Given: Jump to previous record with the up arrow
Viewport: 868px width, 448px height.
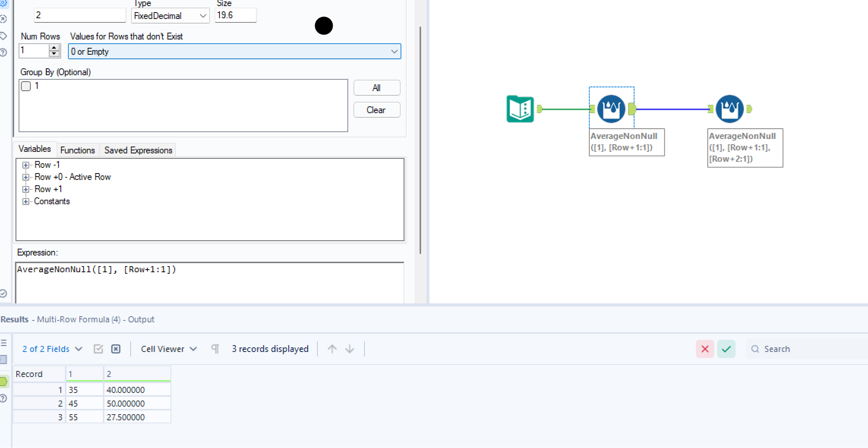Looking at the screenshot, I should [331, 349].
